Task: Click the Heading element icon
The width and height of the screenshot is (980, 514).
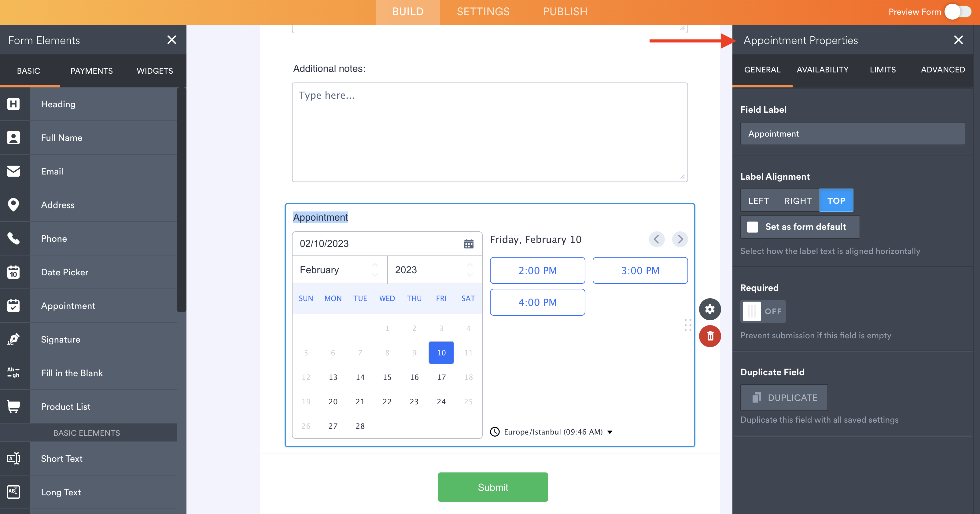Action: tap(14, 104)
